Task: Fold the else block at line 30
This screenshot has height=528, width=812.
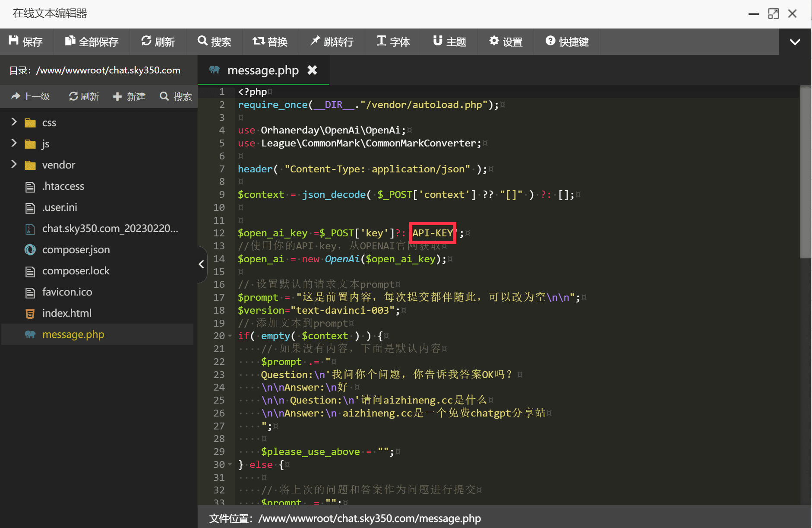Action: (x=230, y=465)
